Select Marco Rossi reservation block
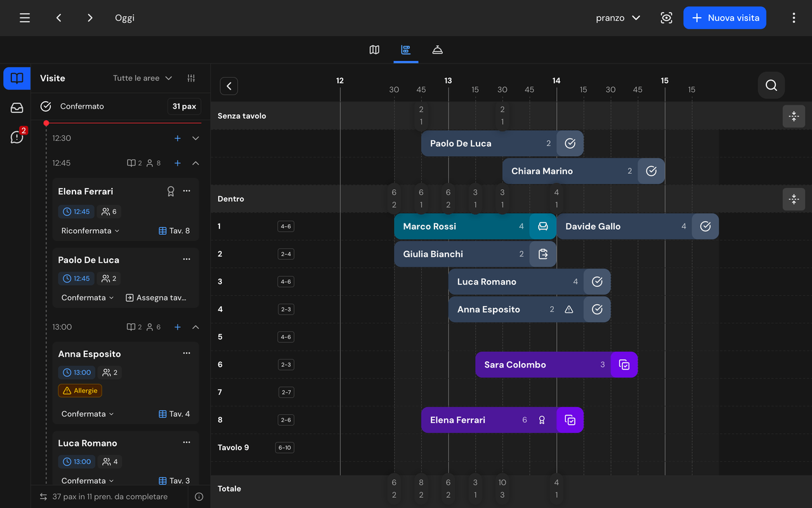This screenshot has height=508, width=812. (x=475, y=226)
